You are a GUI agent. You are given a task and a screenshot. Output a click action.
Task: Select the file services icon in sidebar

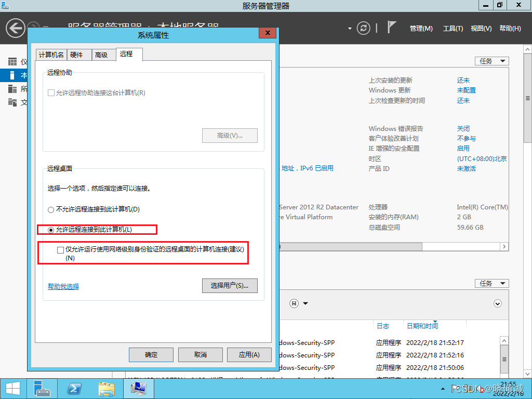tap(12, 102)
